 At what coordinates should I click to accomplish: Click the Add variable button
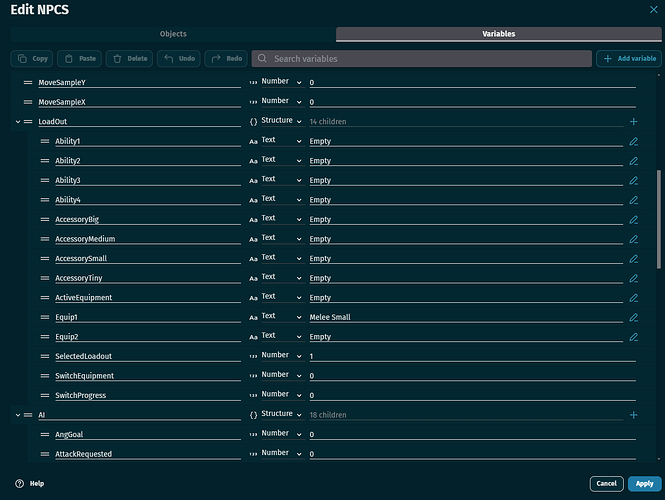(x=629, y=59)
